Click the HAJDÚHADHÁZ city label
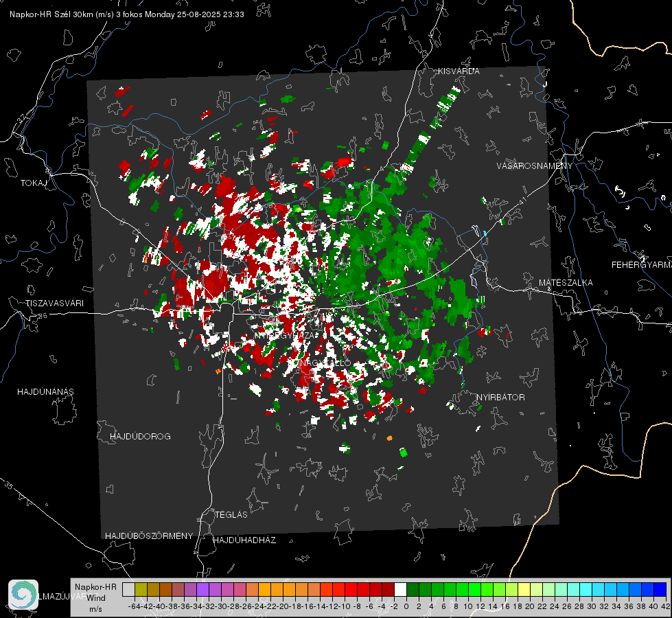This screenshot has width=672, height=618. [244, 540]
